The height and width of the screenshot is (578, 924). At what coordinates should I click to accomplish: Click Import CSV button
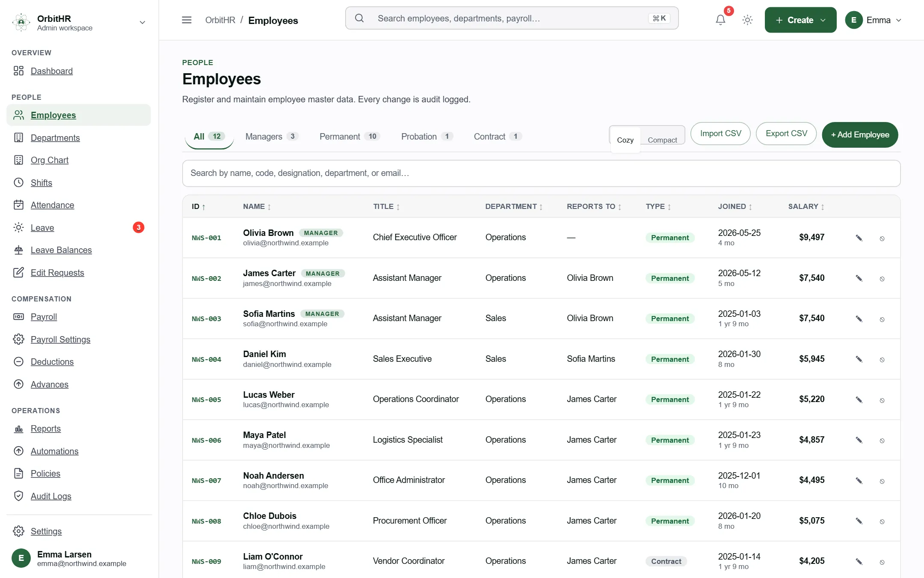720,134
